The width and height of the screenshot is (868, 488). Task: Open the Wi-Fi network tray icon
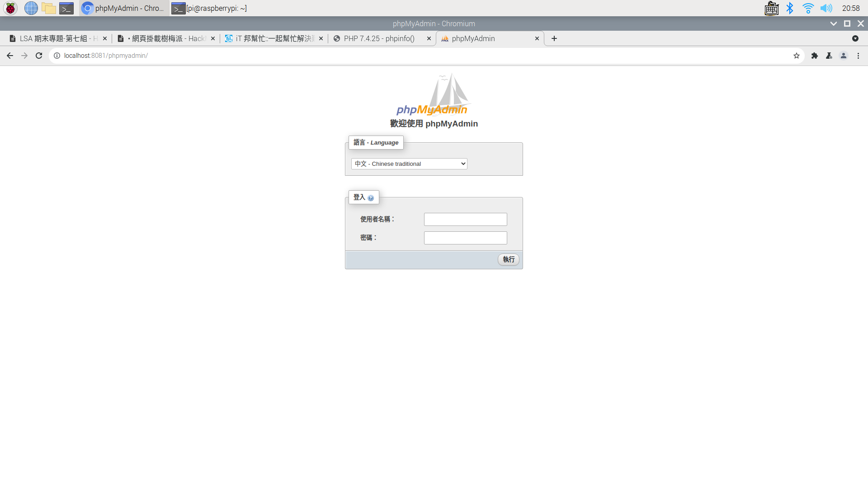[x=808, y=8]
